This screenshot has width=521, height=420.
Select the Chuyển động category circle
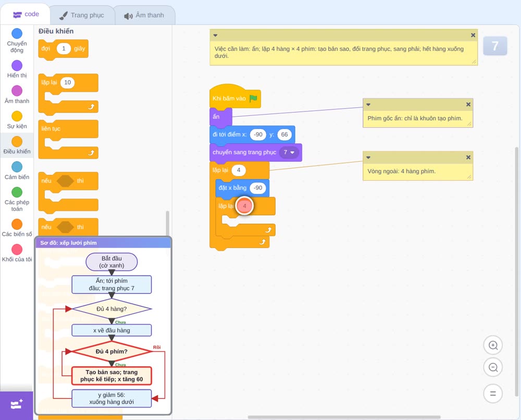17,33
